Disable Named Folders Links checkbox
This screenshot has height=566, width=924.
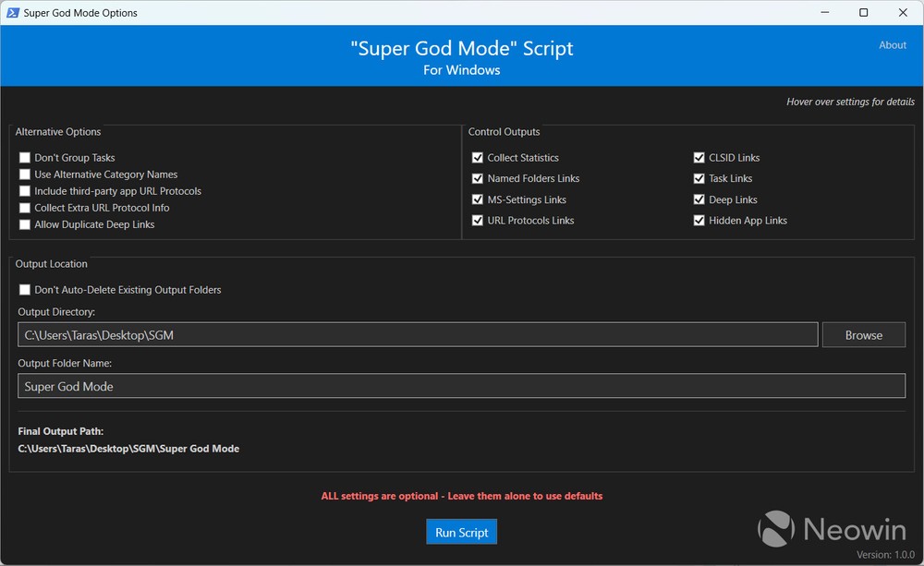pos(478,178)
